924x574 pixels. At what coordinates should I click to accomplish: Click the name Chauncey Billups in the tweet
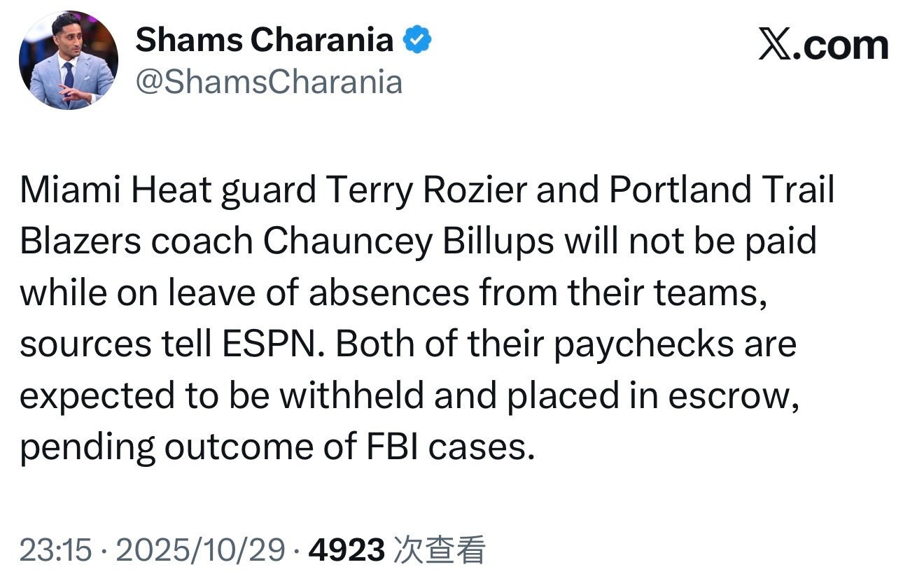(407, 241)
